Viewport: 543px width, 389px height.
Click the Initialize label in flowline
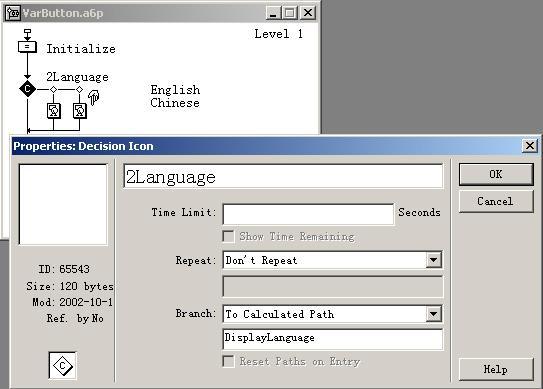pos(81,49)
